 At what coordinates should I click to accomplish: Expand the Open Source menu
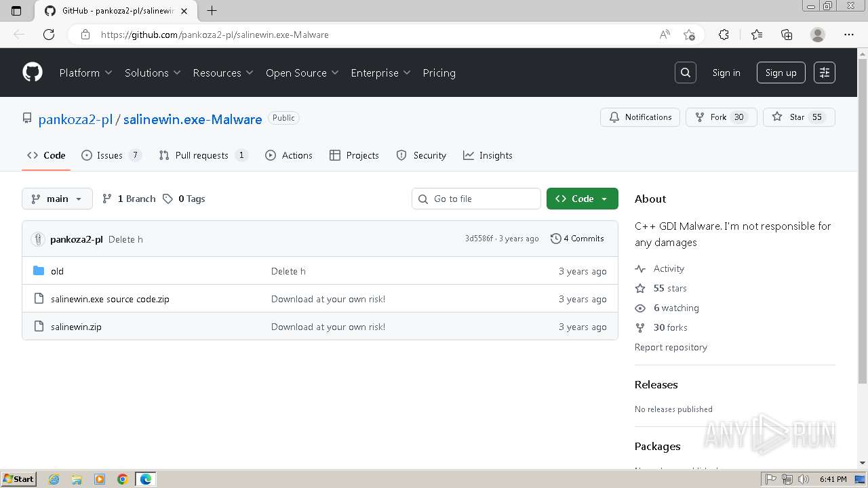(302, 73)
